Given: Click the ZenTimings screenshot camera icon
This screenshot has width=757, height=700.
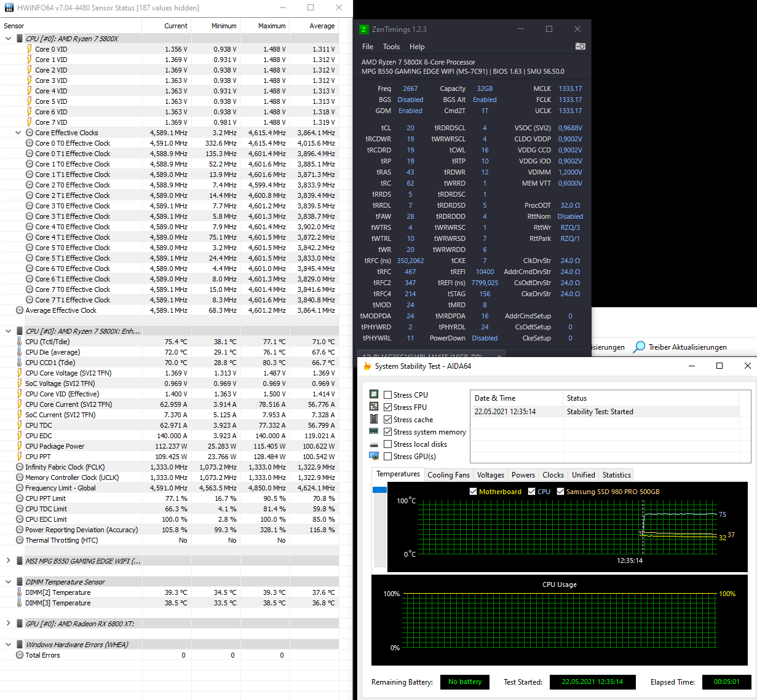Looking at the screenshot, I should click(x=580, y=46).
